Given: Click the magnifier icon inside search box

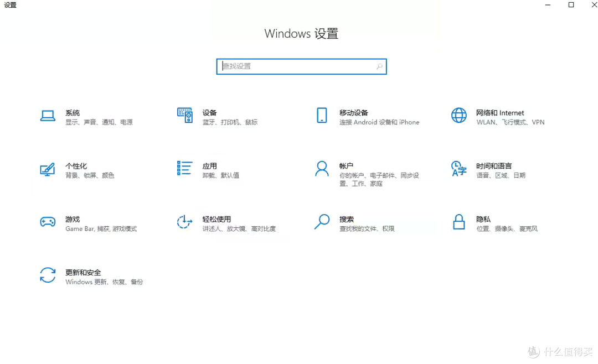Looking at the screenshot, I should point(379,66).
